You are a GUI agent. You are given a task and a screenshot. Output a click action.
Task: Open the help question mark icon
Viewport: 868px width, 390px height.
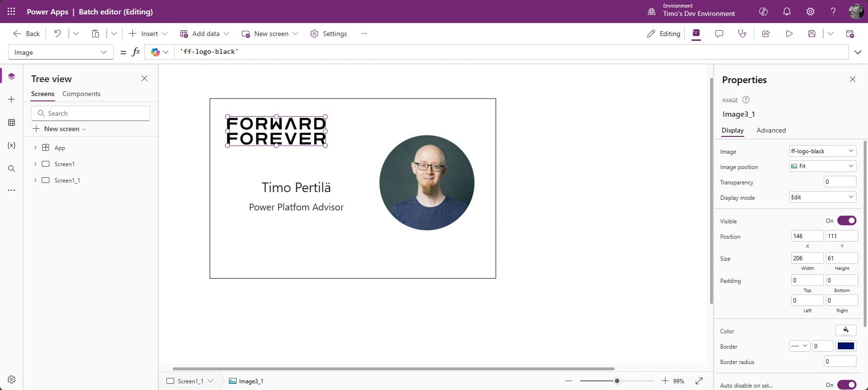pyautogui.click(x=833, y=12)
